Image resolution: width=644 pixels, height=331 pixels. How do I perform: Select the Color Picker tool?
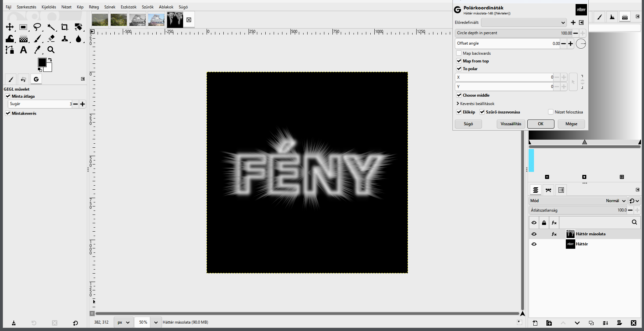37,50
